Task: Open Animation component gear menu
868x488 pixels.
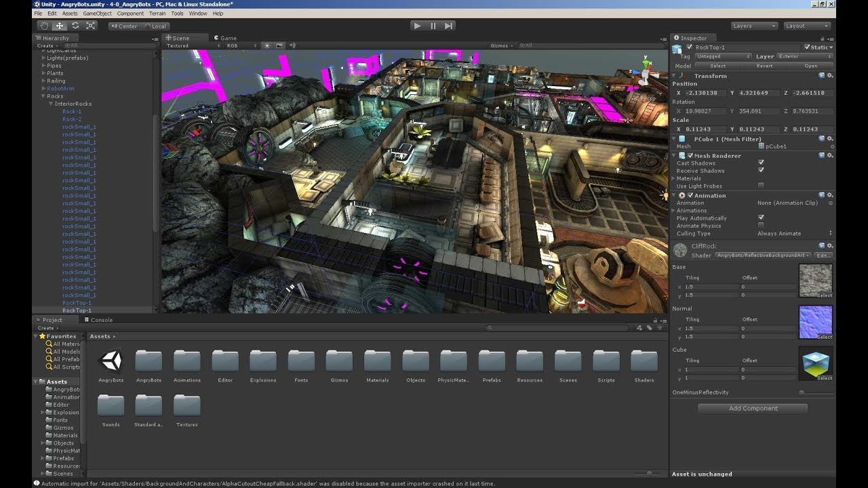Action: [830, 195]
